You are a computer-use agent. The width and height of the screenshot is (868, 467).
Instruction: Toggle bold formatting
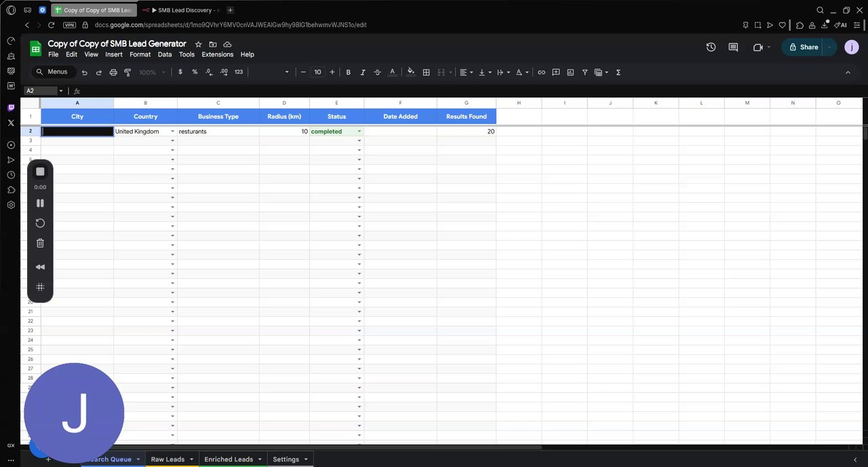tap(349, 72)
